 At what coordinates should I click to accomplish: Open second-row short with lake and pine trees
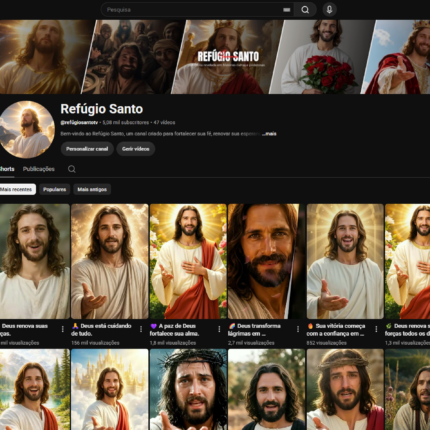tap(35, 389)
